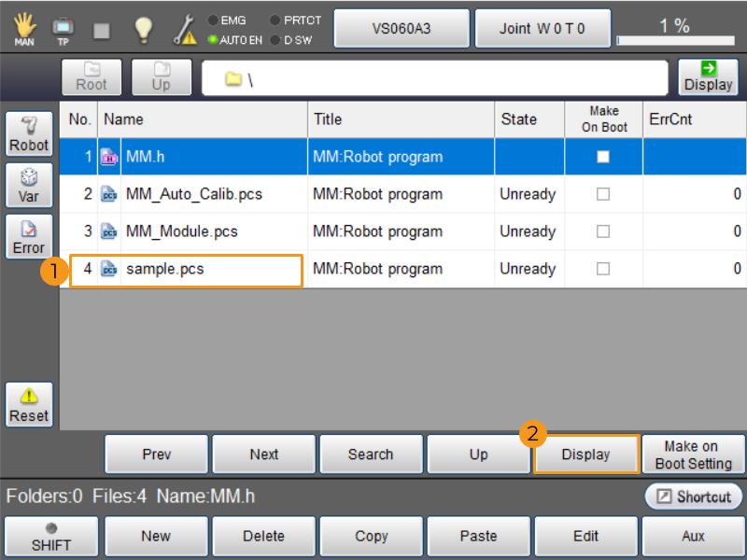The height and width of the screenshot is (560, 747).
Task: Click the Next button
Action: click(264, 455)
